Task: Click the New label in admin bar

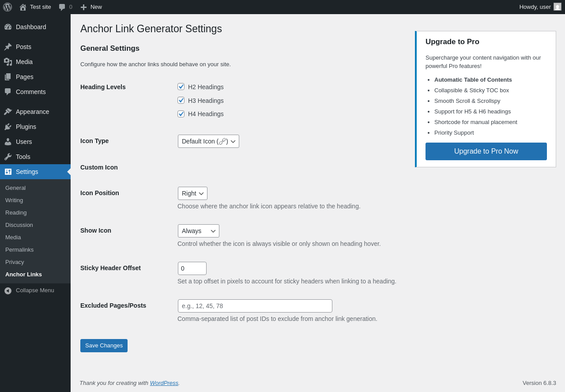Action: point(96,7)
